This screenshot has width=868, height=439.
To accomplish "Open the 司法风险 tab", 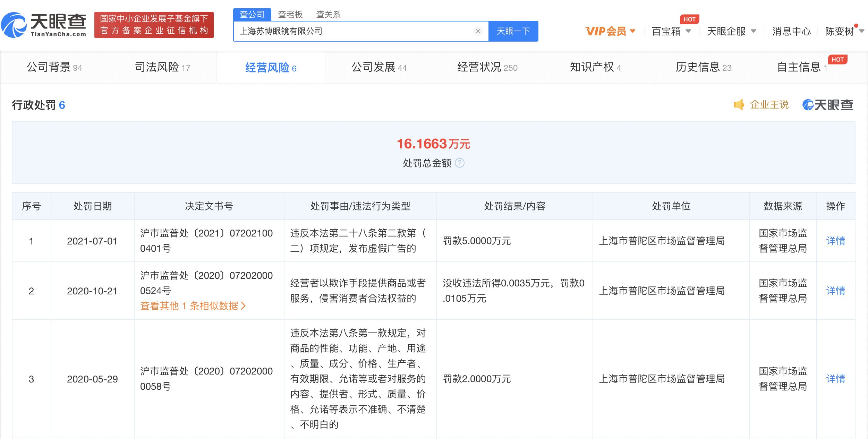I will pyautogui.click(x=162, y=67).
